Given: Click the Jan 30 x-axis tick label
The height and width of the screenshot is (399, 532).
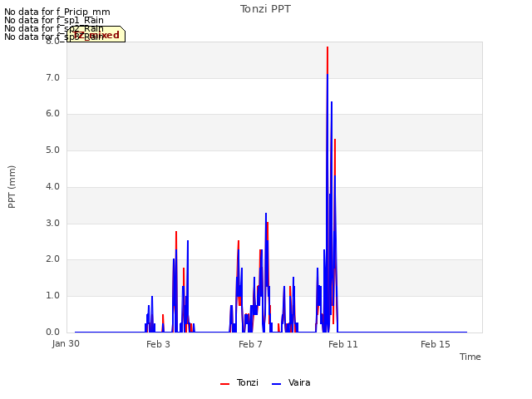Looking at the screenshot, I should [66, 343].
